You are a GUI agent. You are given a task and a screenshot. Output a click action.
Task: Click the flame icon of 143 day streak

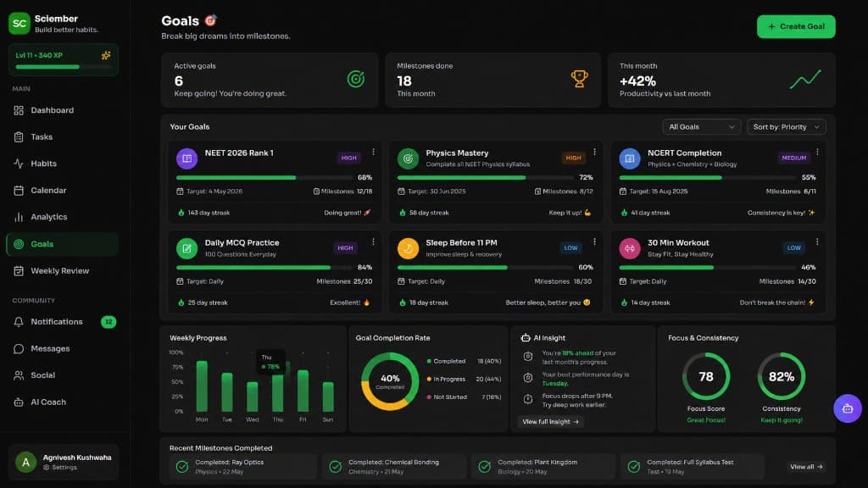pos(181,213)
